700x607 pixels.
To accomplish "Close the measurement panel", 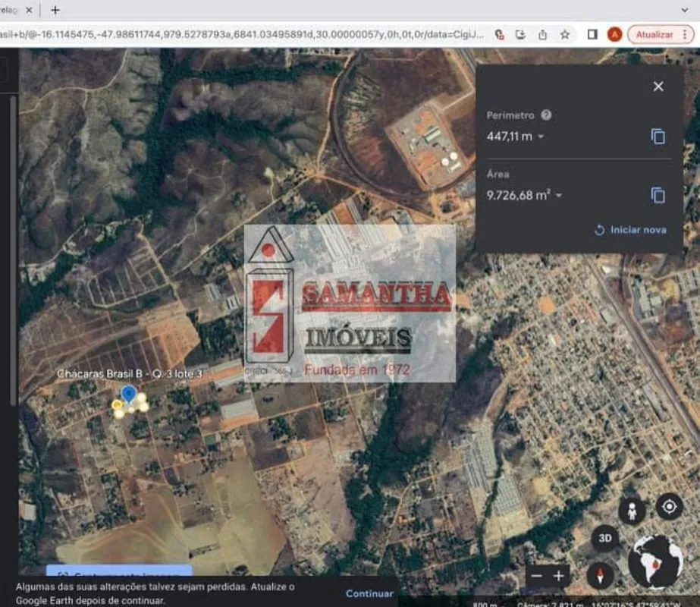I will click(658, 86).
